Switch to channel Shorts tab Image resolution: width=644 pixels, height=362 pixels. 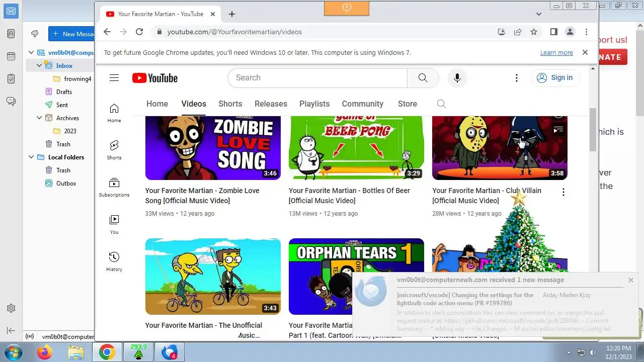[230, 104]
